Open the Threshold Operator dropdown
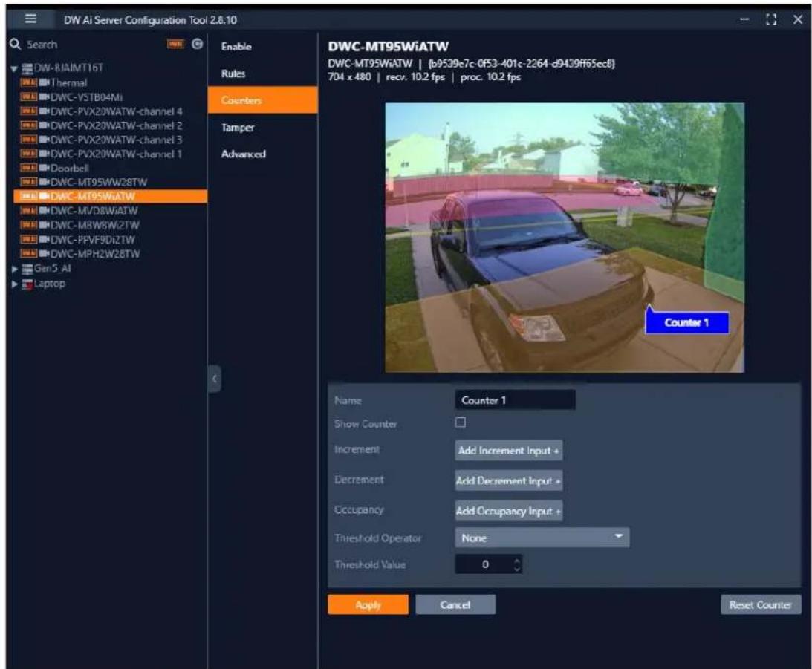 [x=542, y=538]
